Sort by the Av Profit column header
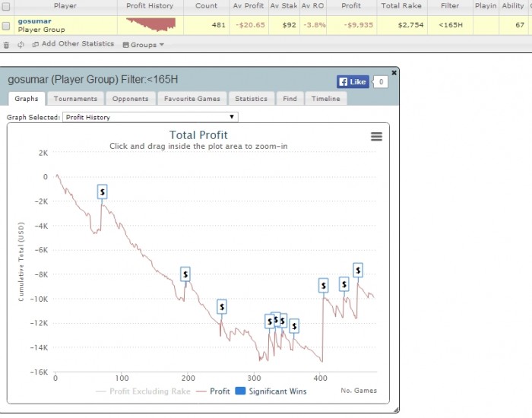The height and width of the screenshot is (418, 532). (249, 6)
